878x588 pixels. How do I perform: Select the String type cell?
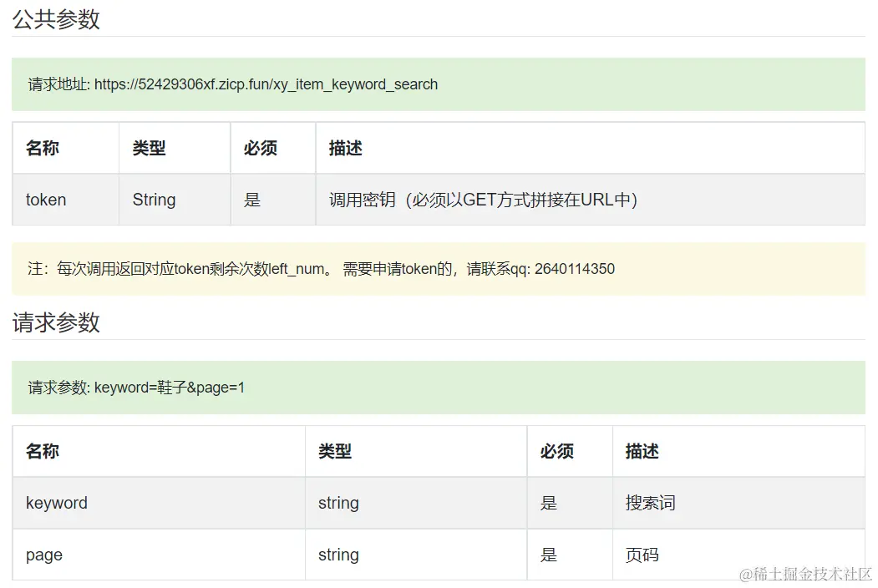click(175, 200)
